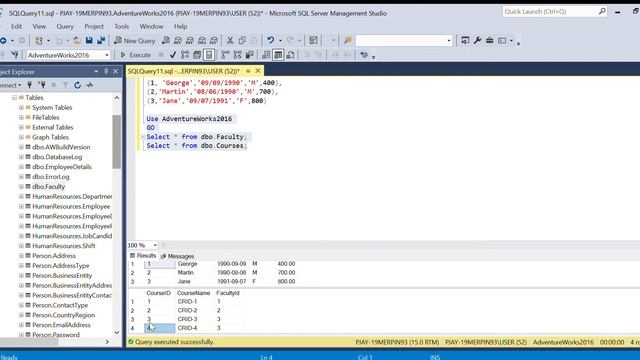640x360 pixels.
Task: Pin the Object Explorer panel
Action: coord(106,71)
